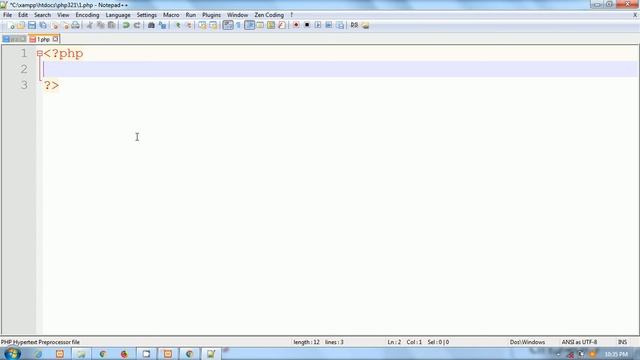Toggle the Indent Guide toolbar icon

click(249, 25)
